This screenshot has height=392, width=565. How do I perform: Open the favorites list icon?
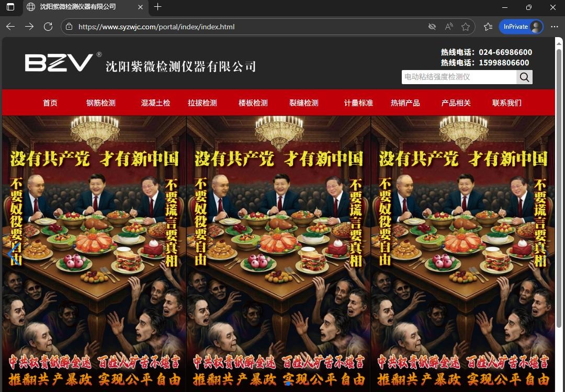(x=488, y=27)
